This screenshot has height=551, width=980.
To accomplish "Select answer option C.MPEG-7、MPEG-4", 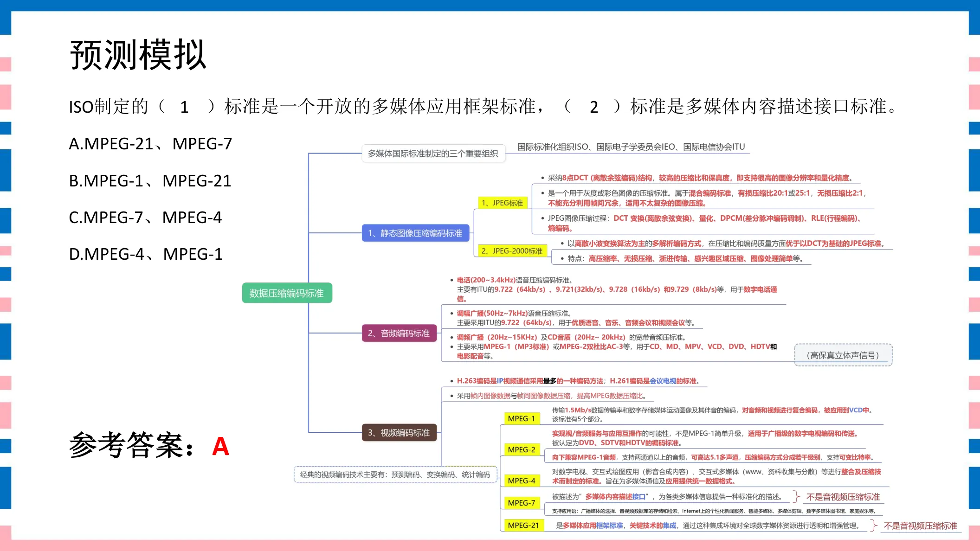I will [x=145, y=217].
